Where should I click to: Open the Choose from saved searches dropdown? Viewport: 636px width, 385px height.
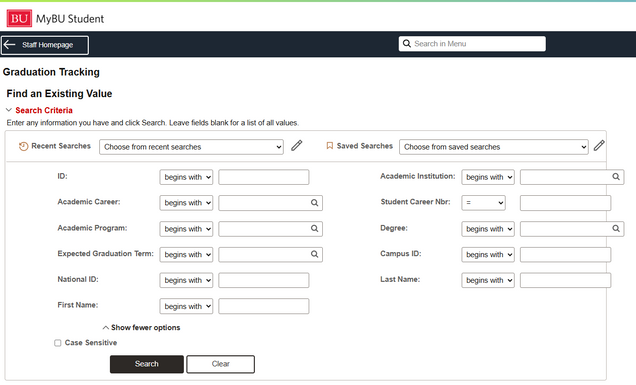point(494,147)
